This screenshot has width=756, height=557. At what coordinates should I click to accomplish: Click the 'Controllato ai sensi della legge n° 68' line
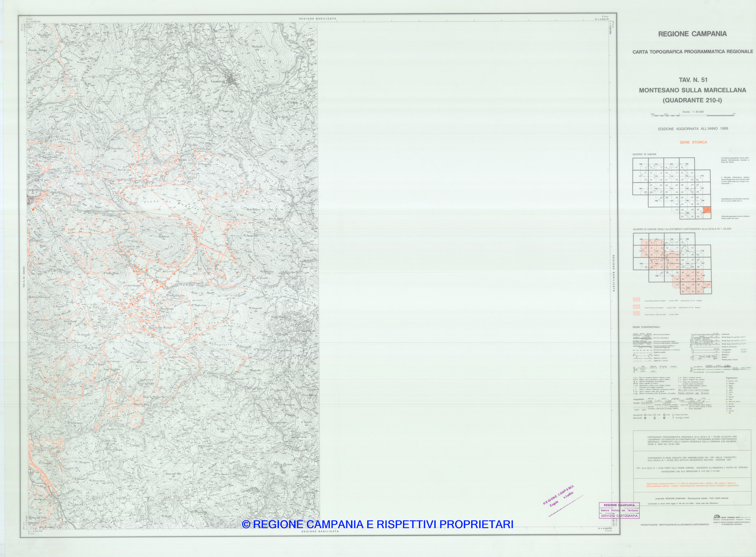click(683, 503)
